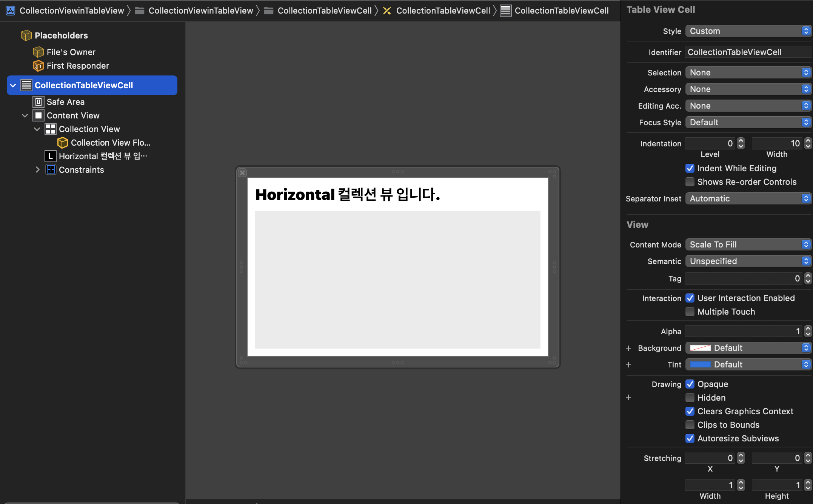
Task: Expand the Constraints tree item
Action: 37,170
